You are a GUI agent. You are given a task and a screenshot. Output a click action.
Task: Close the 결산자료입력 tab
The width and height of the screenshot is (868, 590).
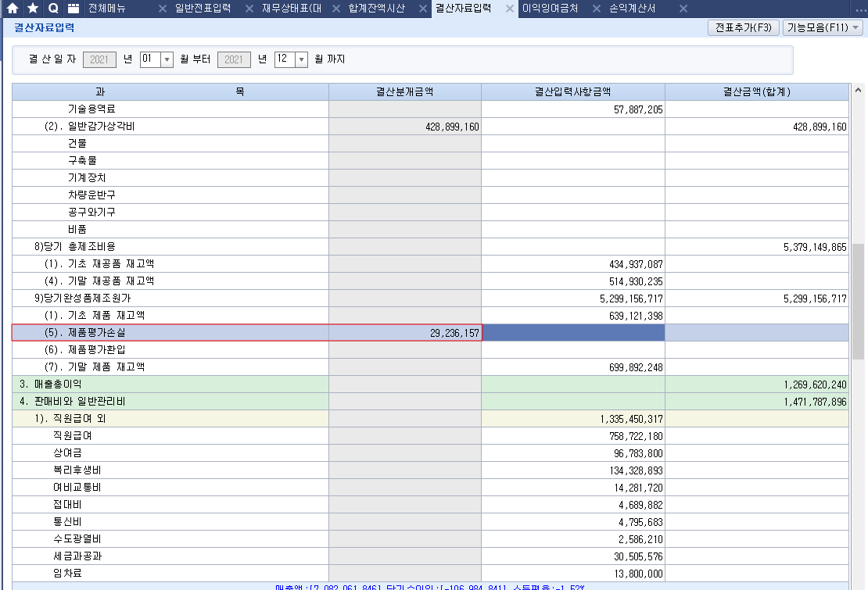tap(509, 9)
